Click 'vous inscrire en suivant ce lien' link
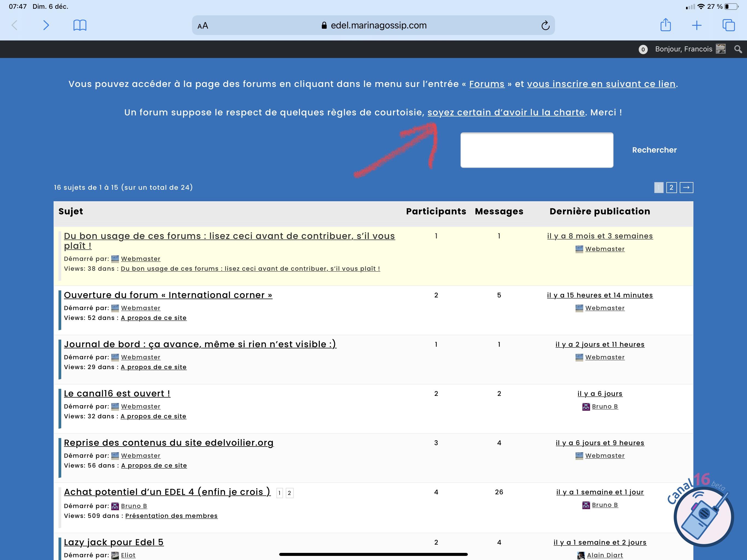The height and width of the screenshot is (560, 747). coord(602,84)
